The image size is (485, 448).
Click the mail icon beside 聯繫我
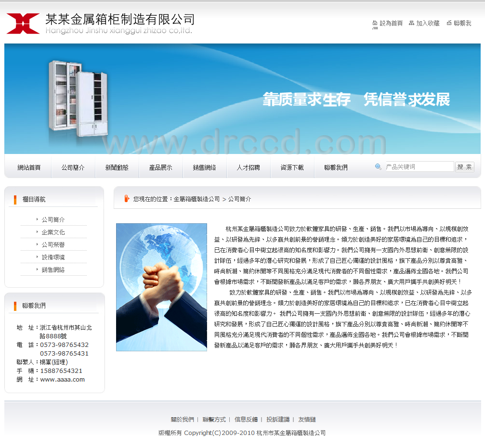point(449,23)
